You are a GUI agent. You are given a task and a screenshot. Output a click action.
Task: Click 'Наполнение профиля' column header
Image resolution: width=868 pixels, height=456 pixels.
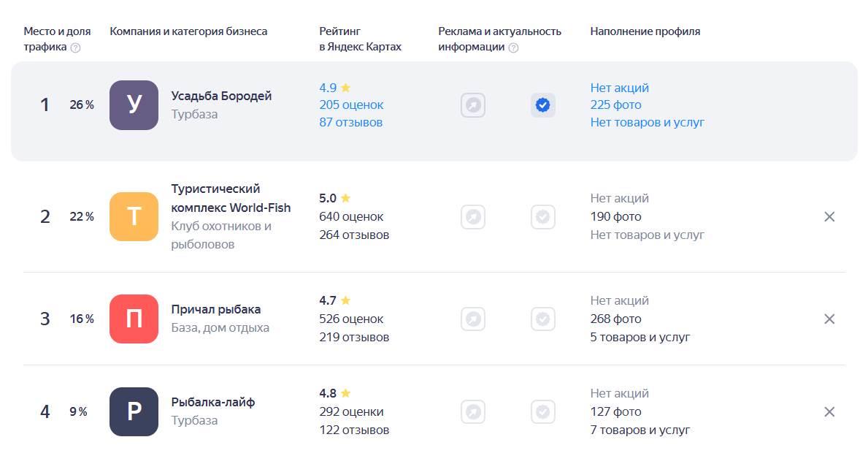645,31
